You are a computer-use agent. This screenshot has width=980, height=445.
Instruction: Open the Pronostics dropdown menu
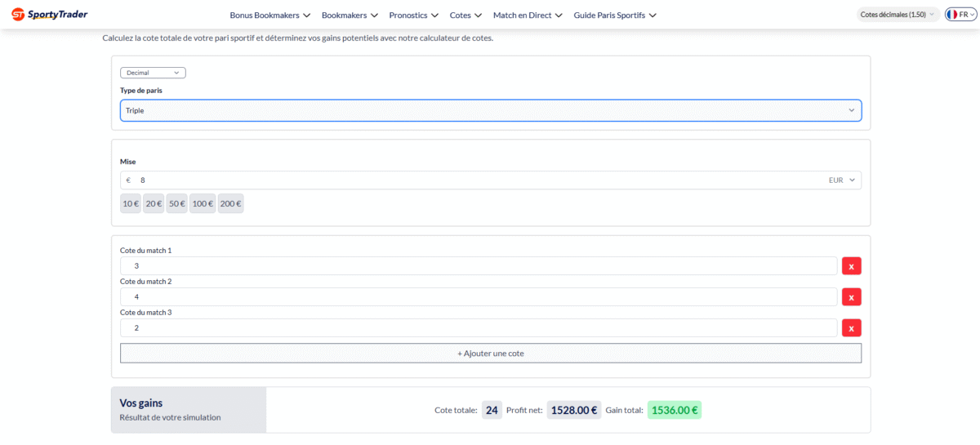click(413, 15)
